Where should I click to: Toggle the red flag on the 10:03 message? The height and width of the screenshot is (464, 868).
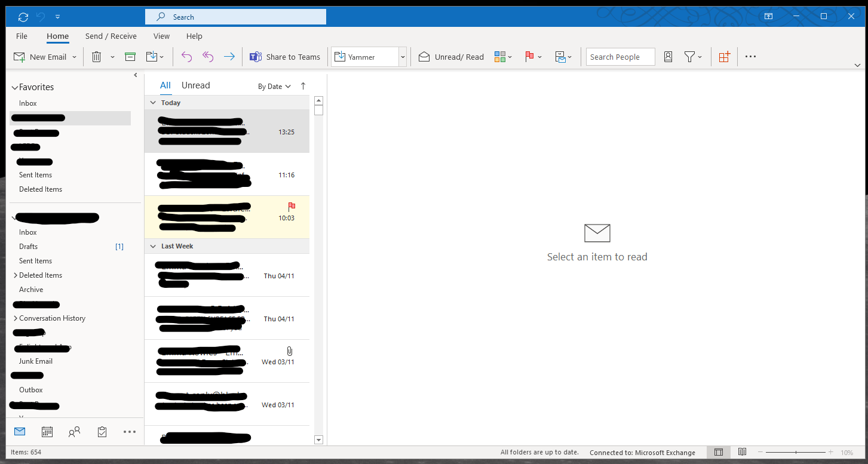(292, 207)
